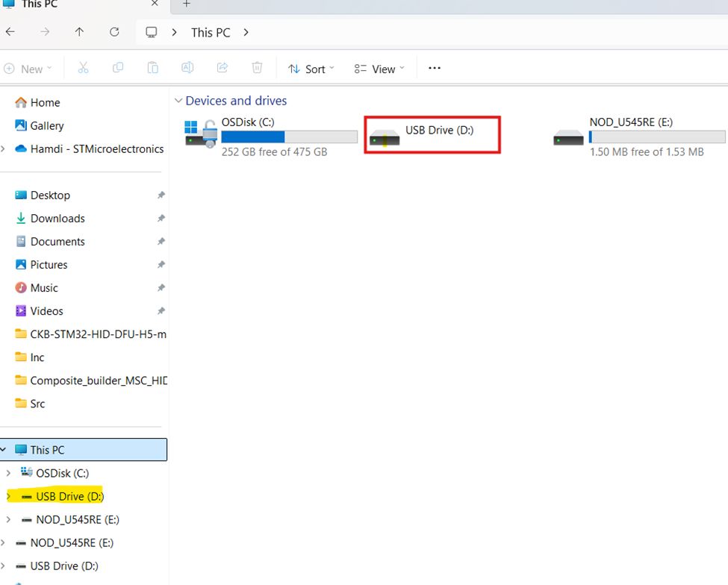Unpin Videos using its pin icon
This screenshot has height=585, width=728.
[161, 311]
